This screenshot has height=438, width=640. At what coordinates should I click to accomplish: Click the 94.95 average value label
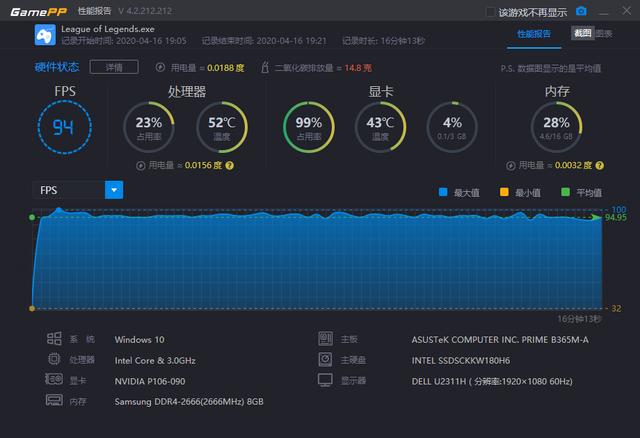pyautogui.click(x=616, y=218)
